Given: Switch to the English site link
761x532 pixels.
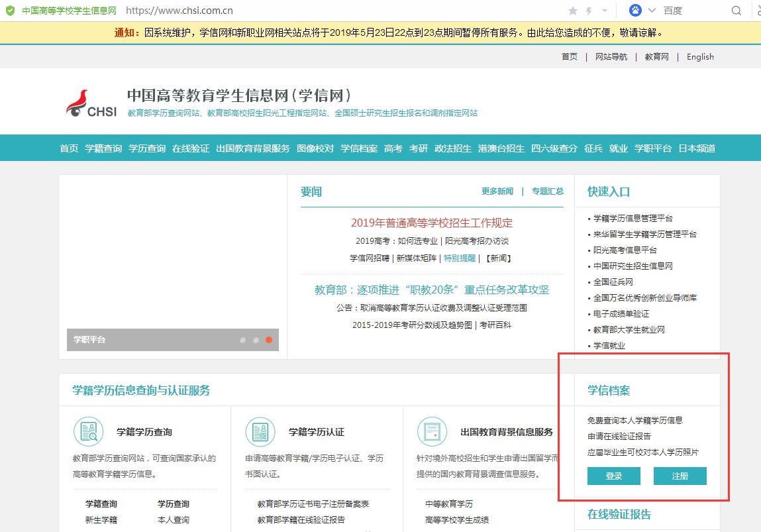Looking at the screenshot, I should (x=700, y=57).
